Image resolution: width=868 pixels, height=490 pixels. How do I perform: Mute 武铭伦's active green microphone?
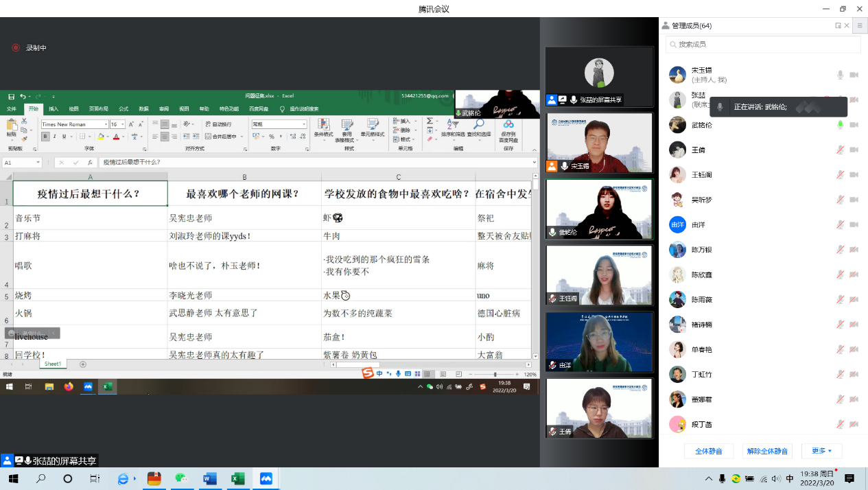[x=840, y=125]
